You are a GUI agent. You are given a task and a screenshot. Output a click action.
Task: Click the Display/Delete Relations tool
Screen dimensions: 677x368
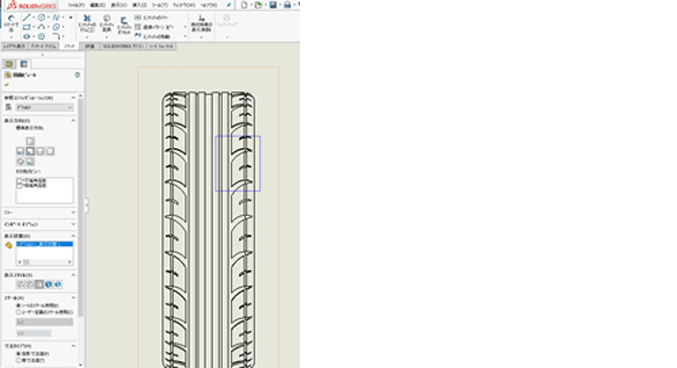202,23
